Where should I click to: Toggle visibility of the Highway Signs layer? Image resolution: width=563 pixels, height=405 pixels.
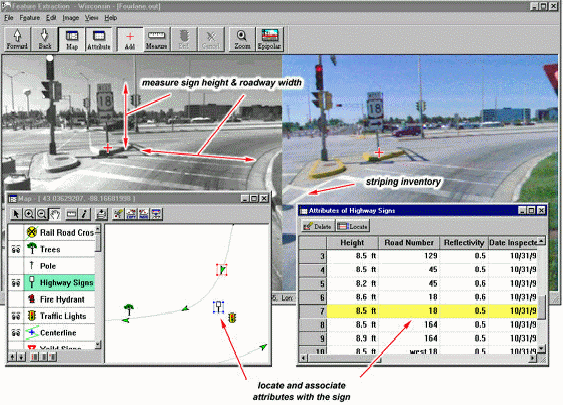tap(16, 283)
